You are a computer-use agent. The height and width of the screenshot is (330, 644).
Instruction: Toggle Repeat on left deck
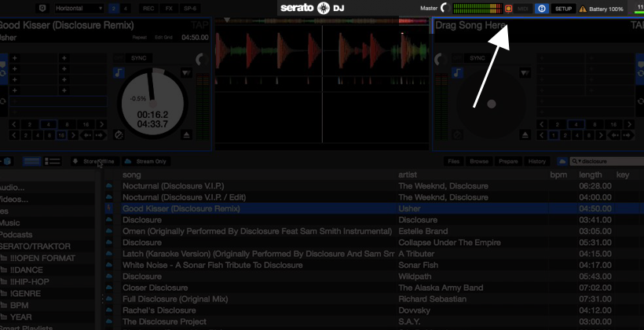pos(140,38)
